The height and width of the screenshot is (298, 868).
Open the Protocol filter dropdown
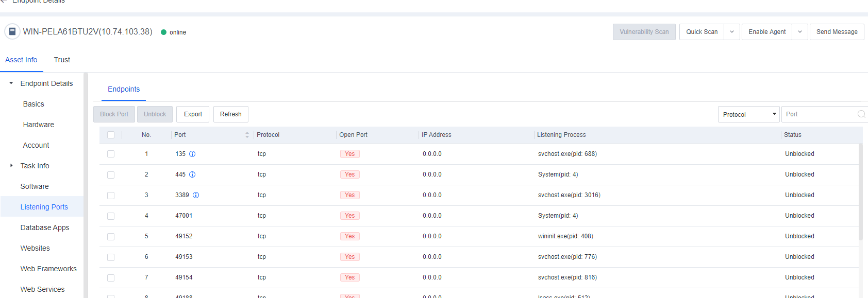[x=749, y=114]
